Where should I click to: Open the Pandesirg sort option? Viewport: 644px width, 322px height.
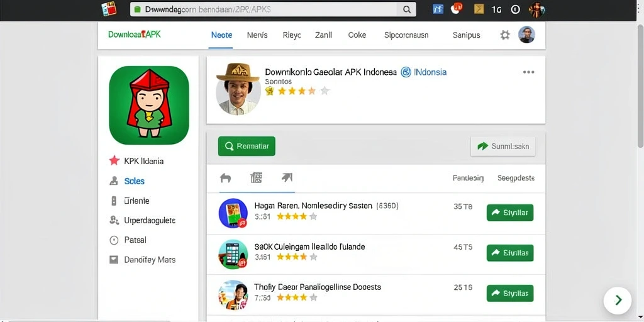[468, 178]
